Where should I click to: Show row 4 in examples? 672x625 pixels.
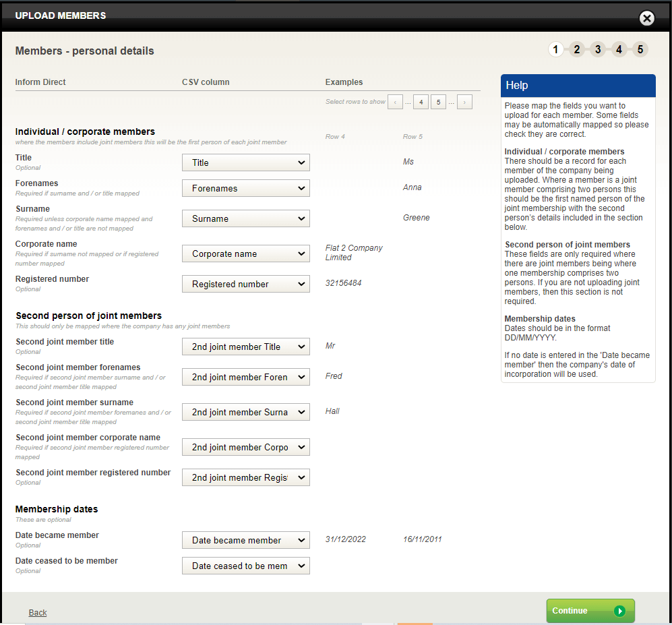click(421, 102)
